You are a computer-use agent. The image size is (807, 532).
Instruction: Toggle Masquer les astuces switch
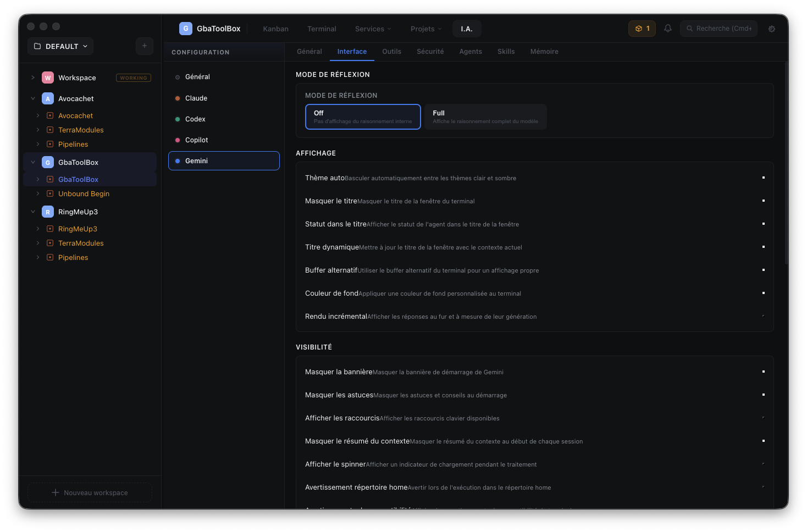764,395
